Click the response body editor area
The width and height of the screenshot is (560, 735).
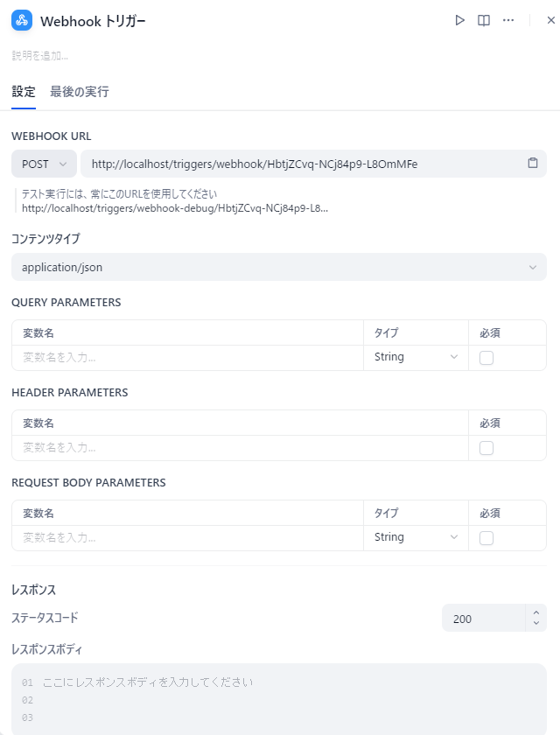point(278,700)
